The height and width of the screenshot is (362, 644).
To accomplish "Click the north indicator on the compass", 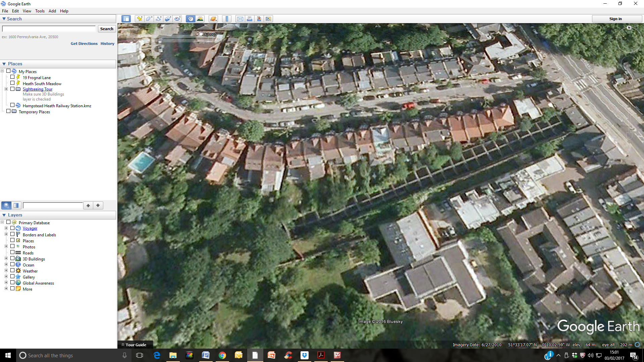I will (x=629, y=28).
